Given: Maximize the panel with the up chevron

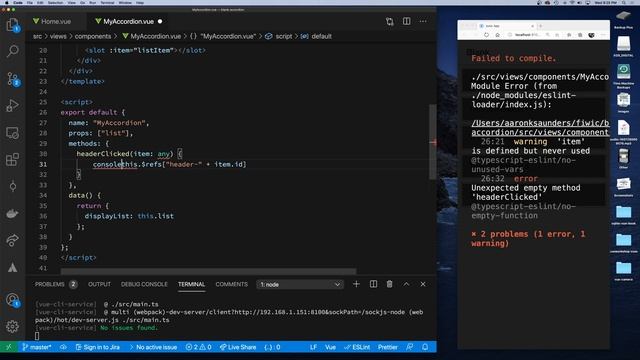Looking at the screenshot, I should pyautogui.click(x=406, y=284).
